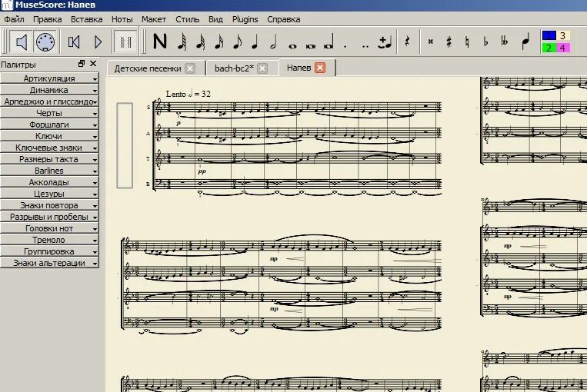Close the Напев tab
The image size is (587, 392).
[320, 68]
